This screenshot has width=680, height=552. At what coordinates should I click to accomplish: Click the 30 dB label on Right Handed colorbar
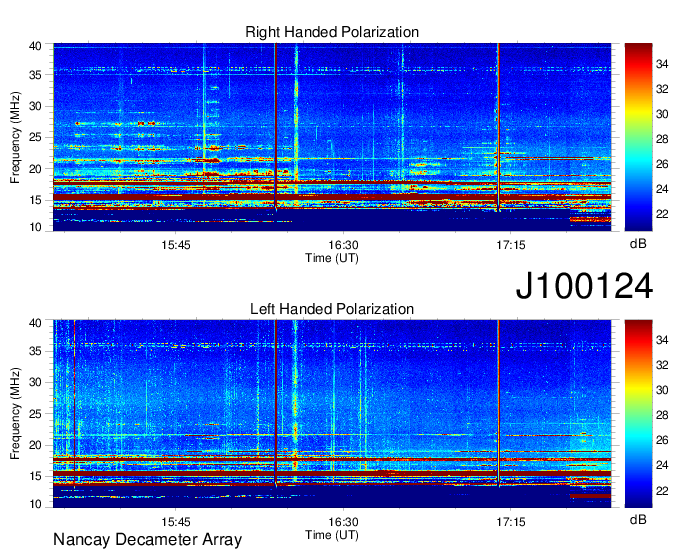[x=662, y=114]
